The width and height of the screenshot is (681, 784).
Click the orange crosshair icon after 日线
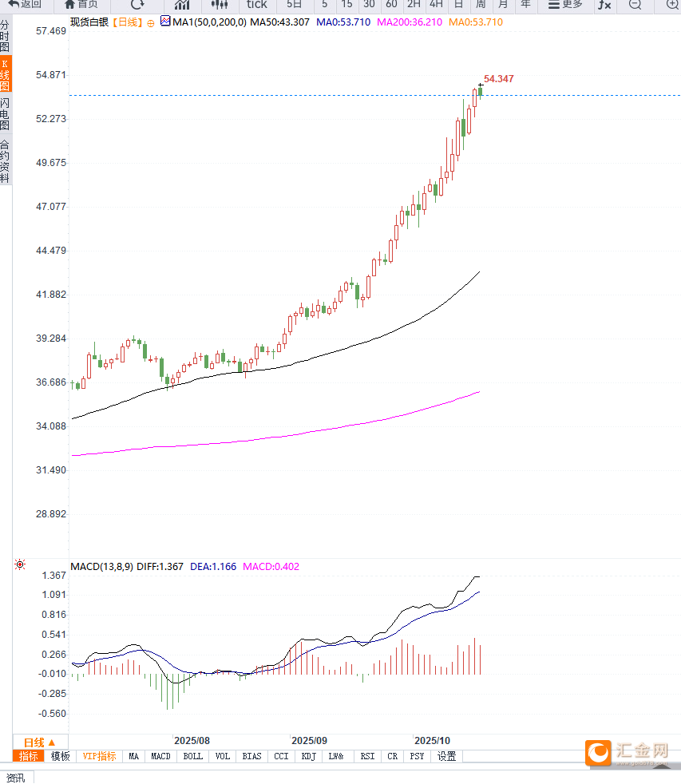pyautogui.click(x=151, y=23)
